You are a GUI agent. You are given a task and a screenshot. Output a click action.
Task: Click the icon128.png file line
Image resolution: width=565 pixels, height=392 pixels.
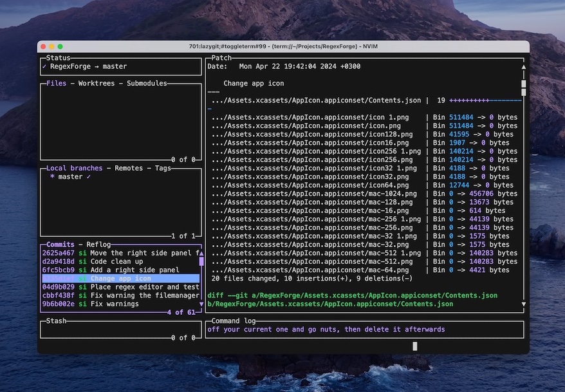[x=362, y=135]
